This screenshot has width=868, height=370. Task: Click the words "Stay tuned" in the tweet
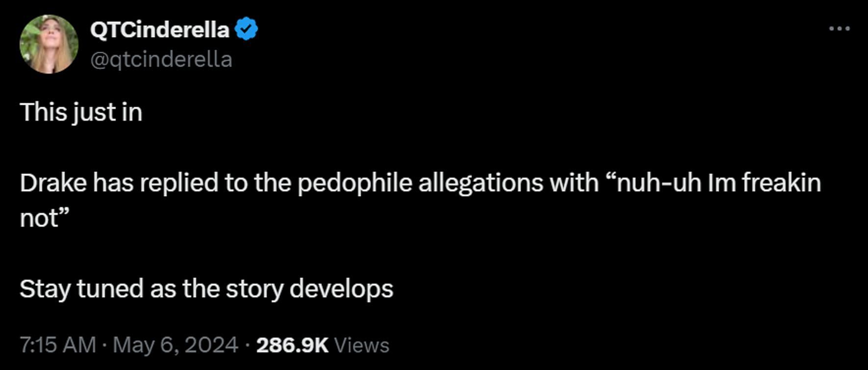tap(81, 289)
